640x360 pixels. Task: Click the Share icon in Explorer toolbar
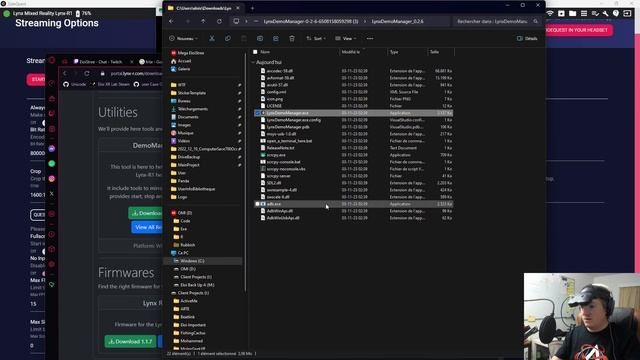[276, 38]
